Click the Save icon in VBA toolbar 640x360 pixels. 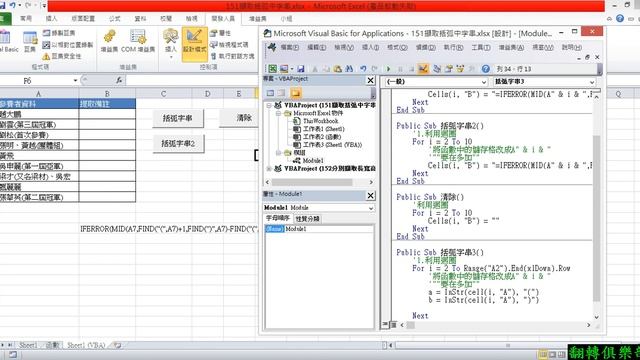point(301,69)
